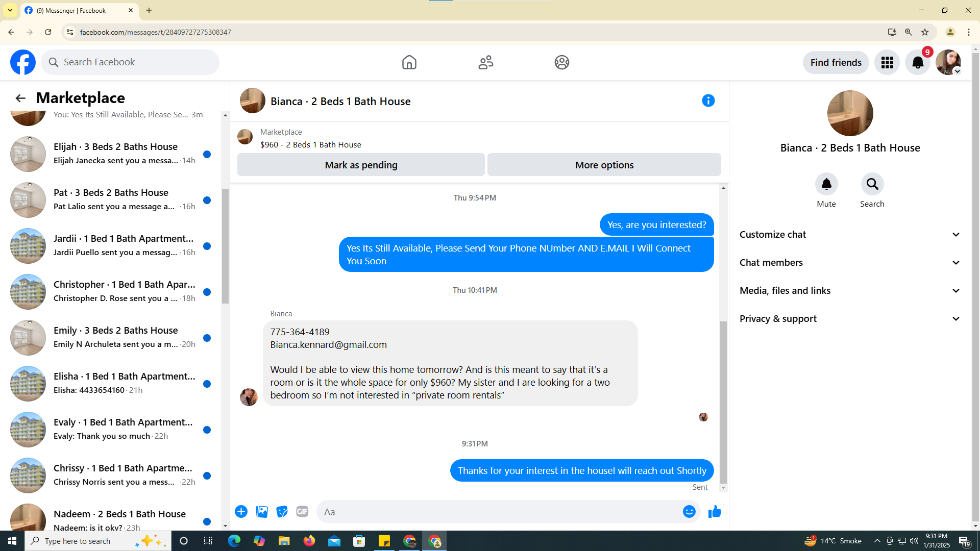Click Bianca's sender avatar beside her message

pos(249,397)
